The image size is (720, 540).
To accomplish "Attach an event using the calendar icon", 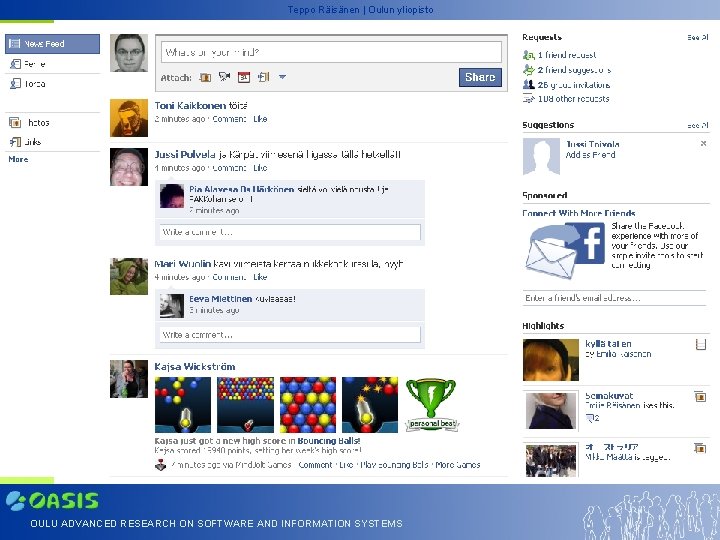I will [243, 77].
